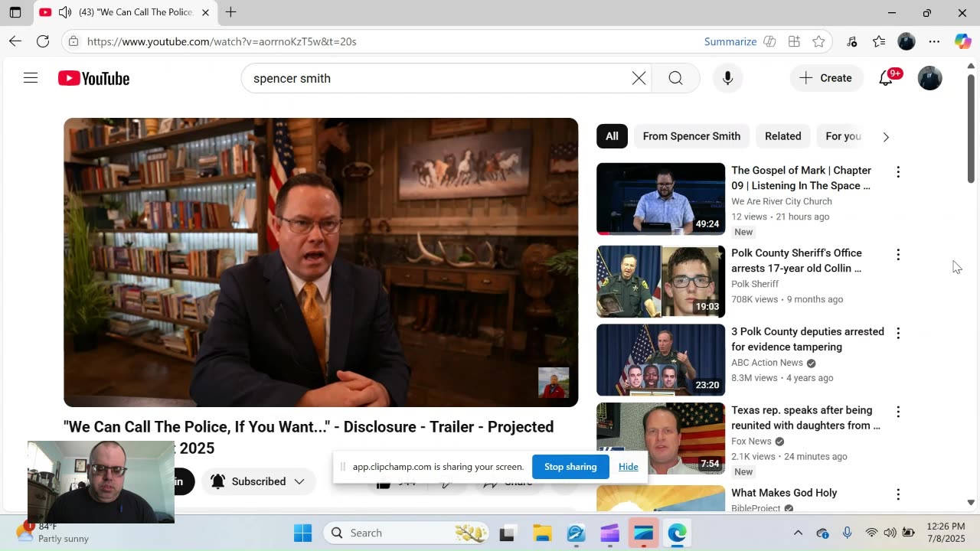Hide the screen sharing notice
980x551 pixels.
pos(628,467)
